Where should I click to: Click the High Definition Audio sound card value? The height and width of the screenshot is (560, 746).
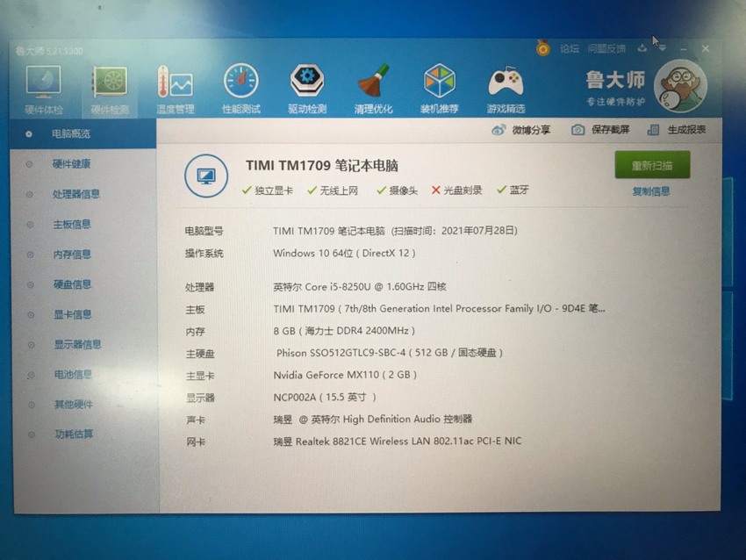click(372, 420)
